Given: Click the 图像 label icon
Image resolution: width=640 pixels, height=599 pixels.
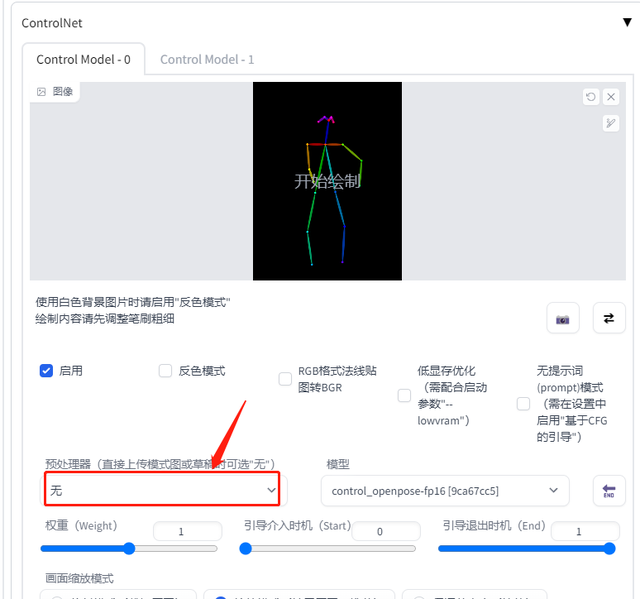Looking at the screenshot, I should point(41,92).
